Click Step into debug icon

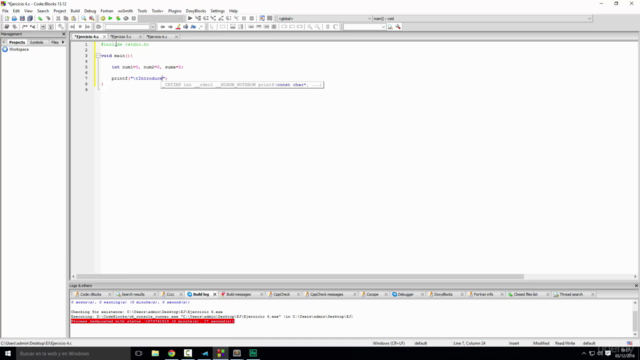(x=213, y=18)
